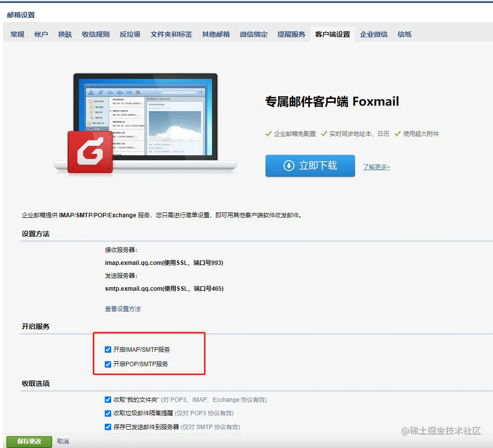
Task: Click the 开启服务 section heading
Action: pos(36,326)
